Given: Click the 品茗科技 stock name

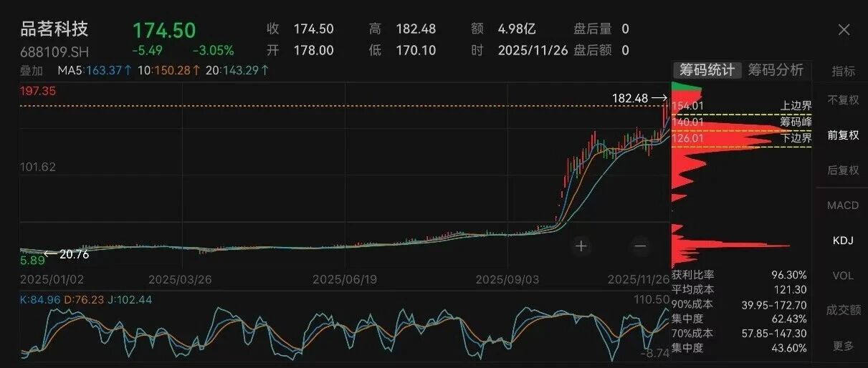Looking at the screenshot, I should tap(54, 29).
